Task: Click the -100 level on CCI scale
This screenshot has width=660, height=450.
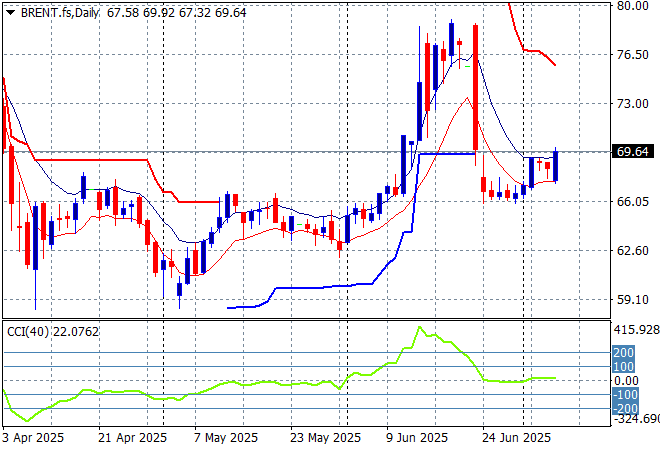Action: click(x=622, y=394)
